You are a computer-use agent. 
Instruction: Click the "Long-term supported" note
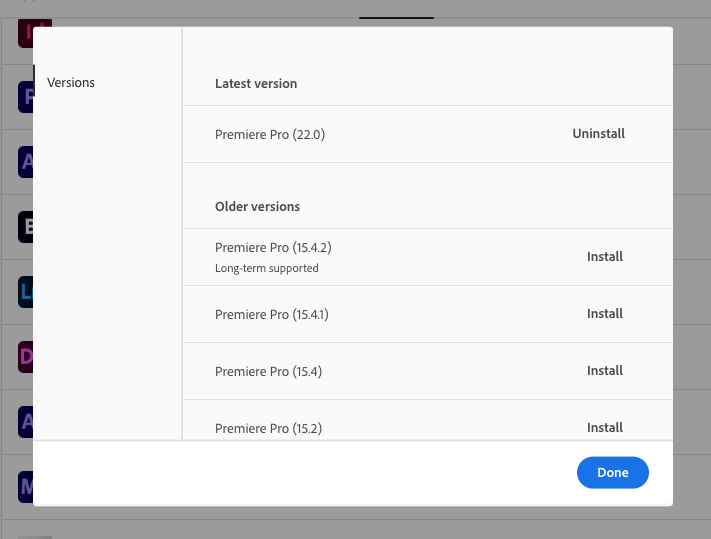point(267,268)
